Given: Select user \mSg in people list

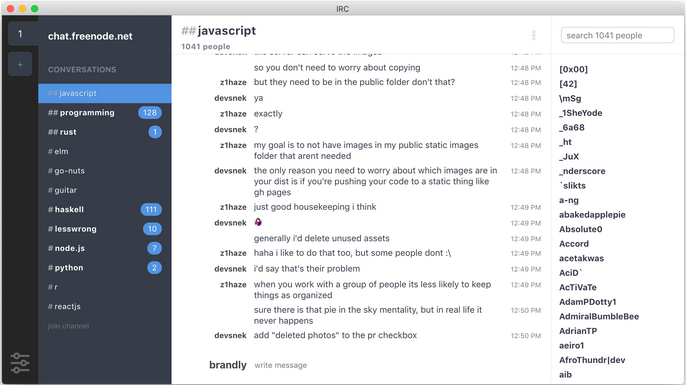Looking at the screenshot, I should click(570, 98).
